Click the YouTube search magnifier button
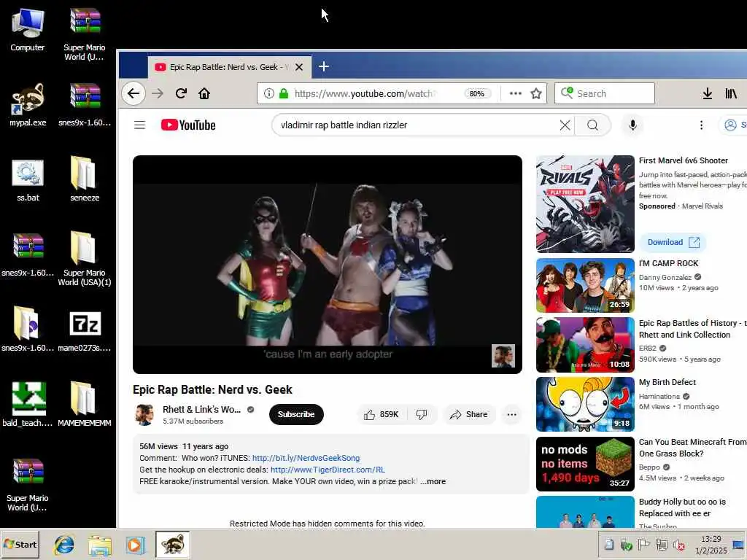This screenshot has height=560, width=747. [x=592, y=125]
